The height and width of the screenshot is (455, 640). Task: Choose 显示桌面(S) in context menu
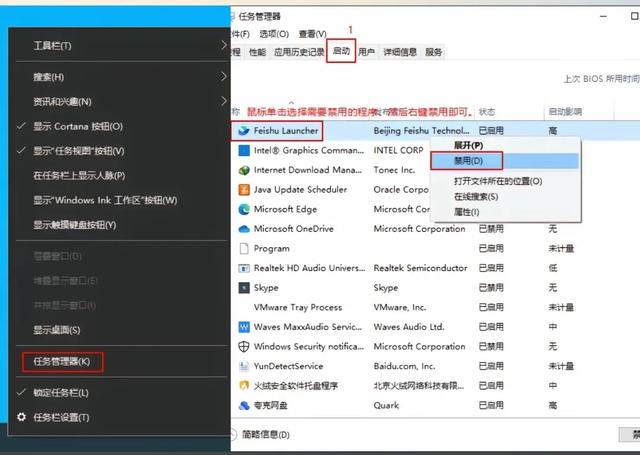click(x=56, y=330)
